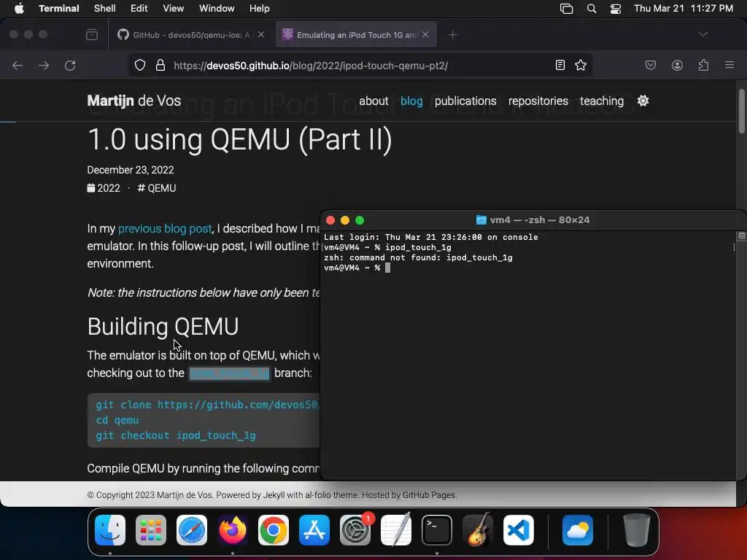Open the publications nav link
Viewport: 747px width, 560px height.
(x=465, y=101)
